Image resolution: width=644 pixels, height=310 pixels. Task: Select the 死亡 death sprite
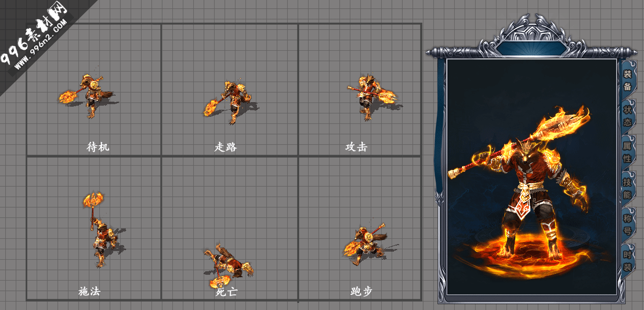(228, 265)
